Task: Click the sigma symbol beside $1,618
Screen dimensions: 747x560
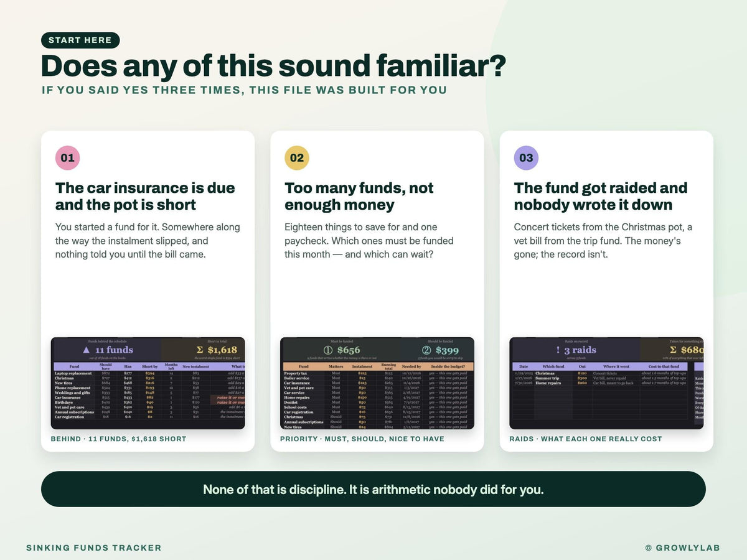Action: tap(200, 350)
